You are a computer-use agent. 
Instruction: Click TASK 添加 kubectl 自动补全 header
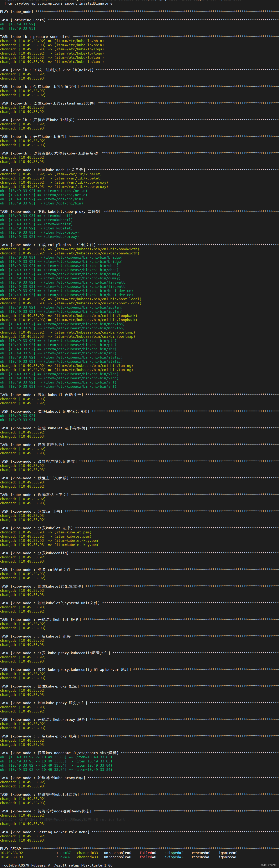click(139, 395)
